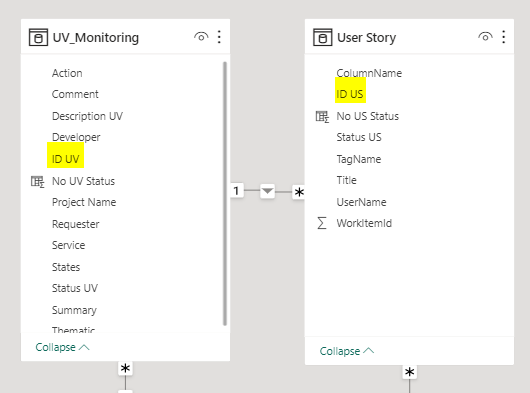Select the User Story table title

(x=366, y=38)
